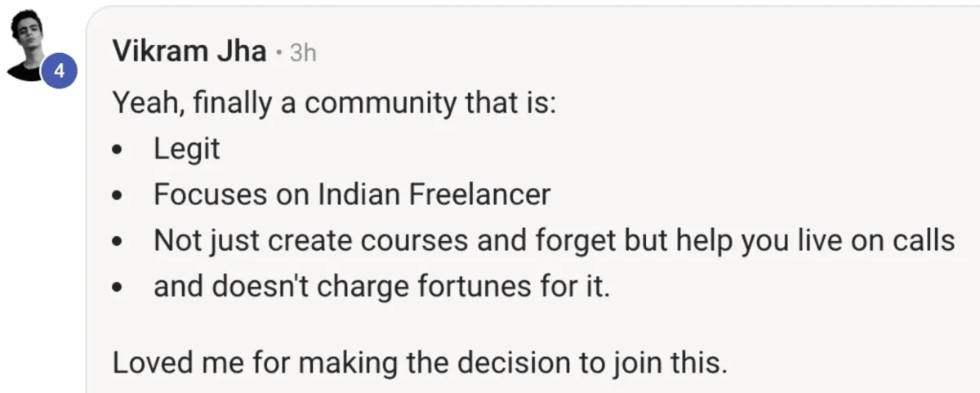Screen dimensions: 980x393
Task: Click the bullet dot before 'Legit'
Action: tap(119, 151)
